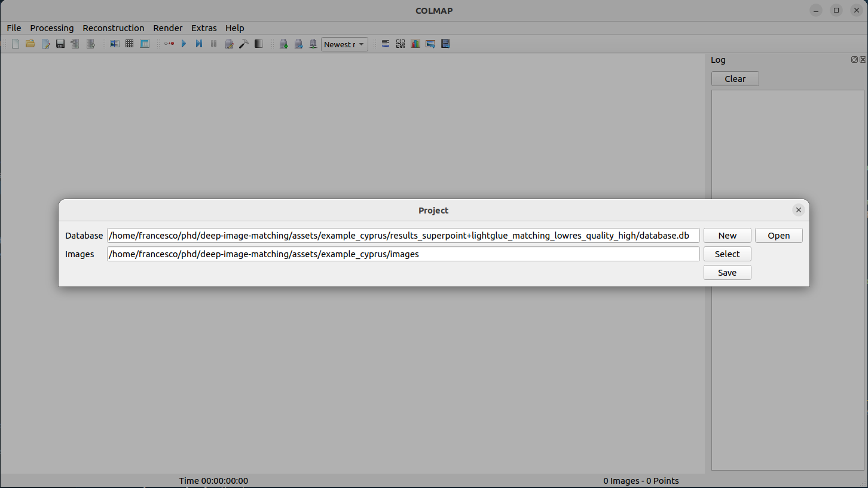Click the Dense reconstruction gradient icon
The height and width of the screenshot is (488, 868).
(259, 44)
